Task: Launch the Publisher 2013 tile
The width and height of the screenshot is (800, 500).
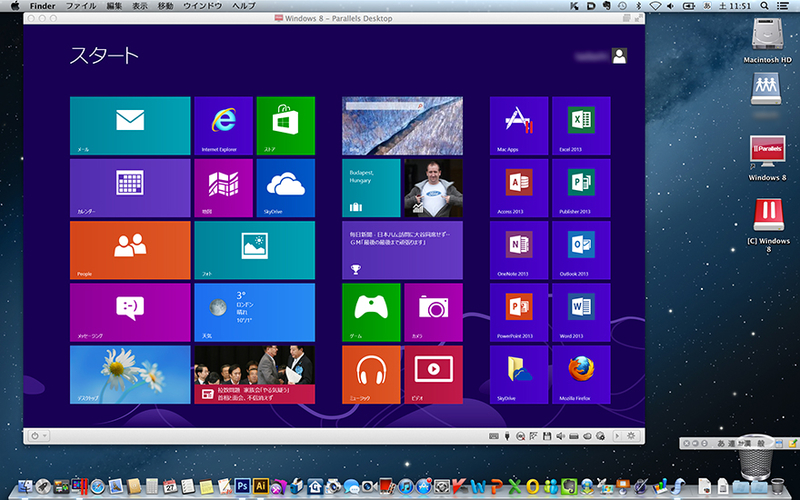Action: coord(581,188)
